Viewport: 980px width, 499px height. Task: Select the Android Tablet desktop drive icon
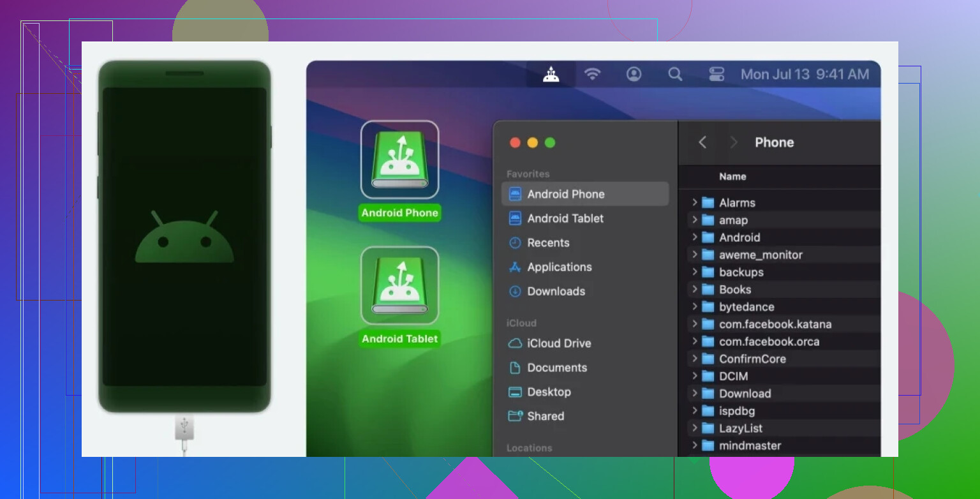click(x=400, y=285)
